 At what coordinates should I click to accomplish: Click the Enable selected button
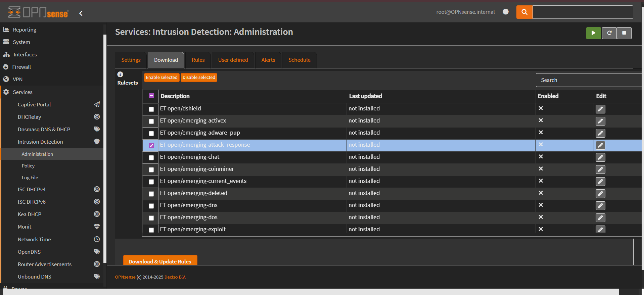coord(162,78)
